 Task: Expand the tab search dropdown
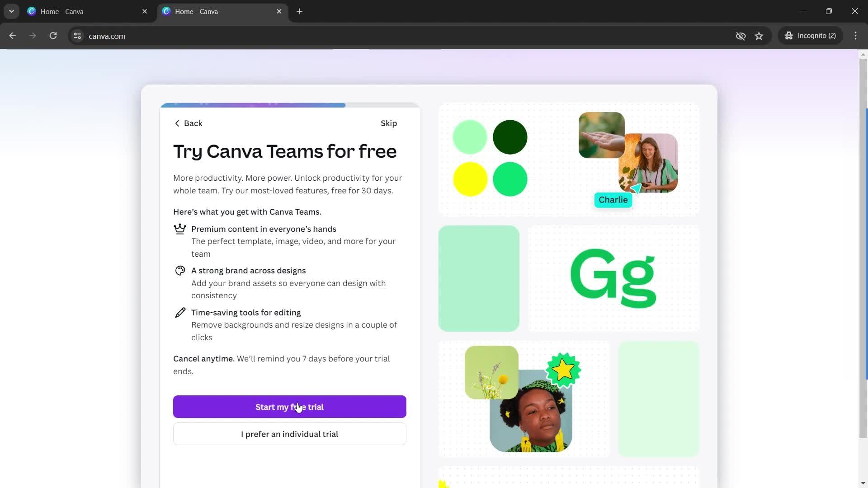click(11, 11)
